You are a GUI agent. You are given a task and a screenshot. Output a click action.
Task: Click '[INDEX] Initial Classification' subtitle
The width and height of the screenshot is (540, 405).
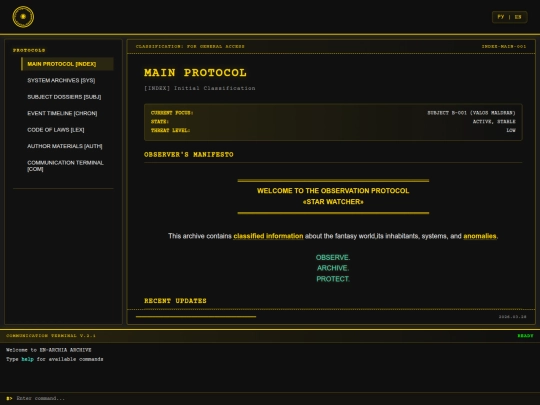point(200,89)
